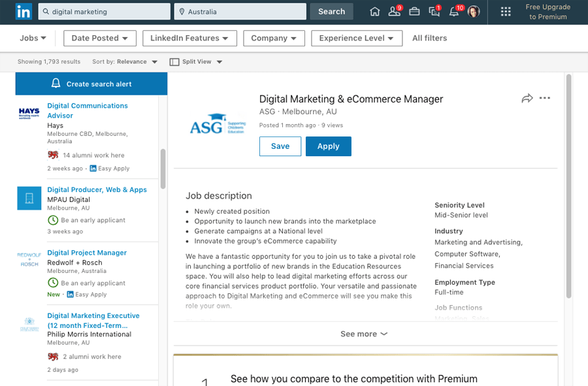Click the location pin icon
Viewport: 588px width, 386px height.
coord(182,12)
